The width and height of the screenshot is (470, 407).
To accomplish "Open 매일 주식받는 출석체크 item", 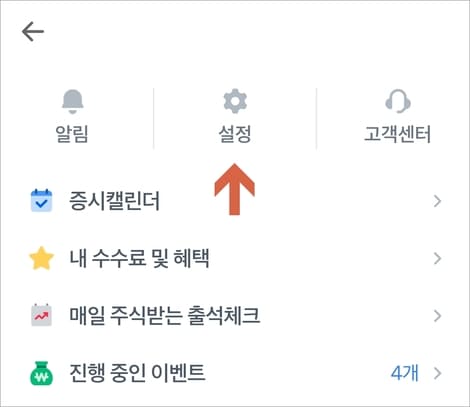I will [235, 316].
